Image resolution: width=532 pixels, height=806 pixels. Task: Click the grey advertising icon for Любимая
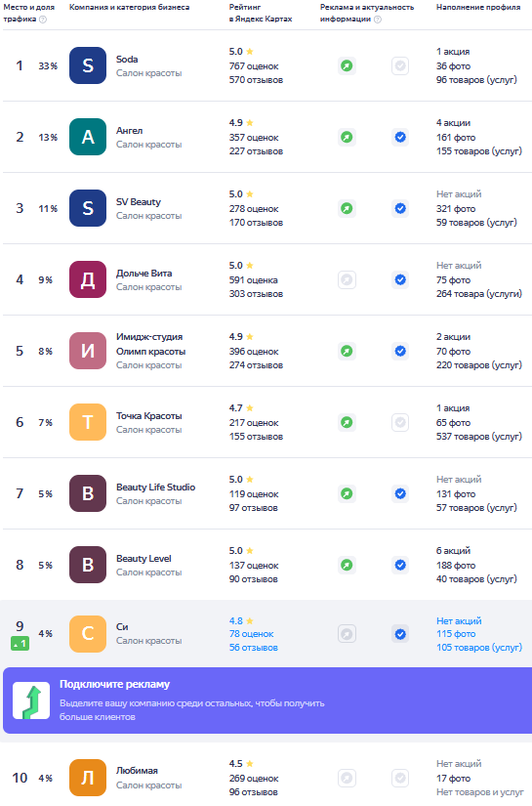click(x=347, y=778)
